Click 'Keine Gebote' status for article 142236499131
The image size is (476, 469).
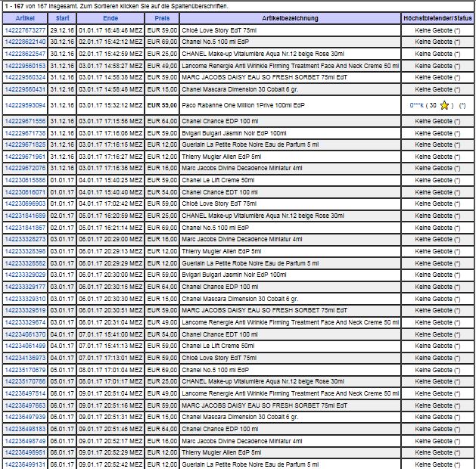(437, 464)
